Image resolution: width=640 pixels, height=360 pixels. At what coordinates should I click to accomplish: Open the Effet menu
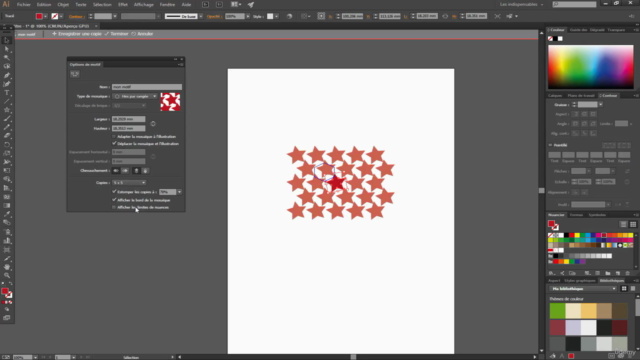click(123, 4)
